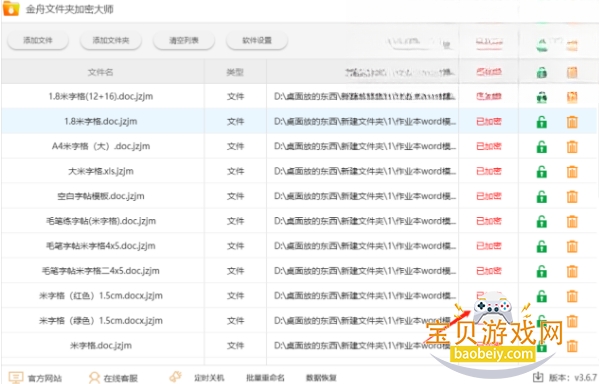Click the file path of A4米字格（大）.doc.jzjm

coord(365,146)
